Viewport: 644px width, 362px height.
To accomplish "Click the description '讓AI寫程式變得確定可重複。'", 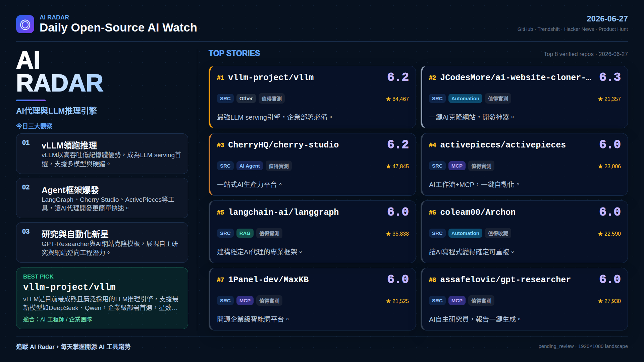I will point(472,252).
